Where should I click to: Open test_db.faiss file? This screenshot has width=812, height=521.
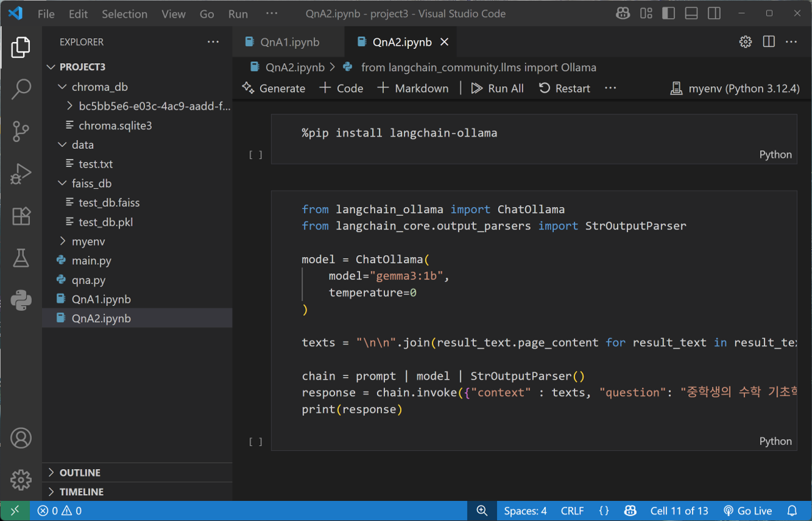138,203
